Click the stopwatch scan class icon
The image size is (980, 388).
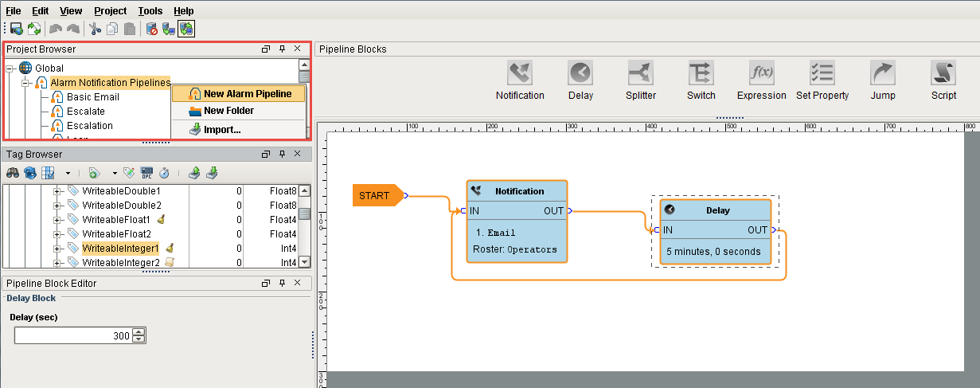pyautogui.click(x=164, y=172)
